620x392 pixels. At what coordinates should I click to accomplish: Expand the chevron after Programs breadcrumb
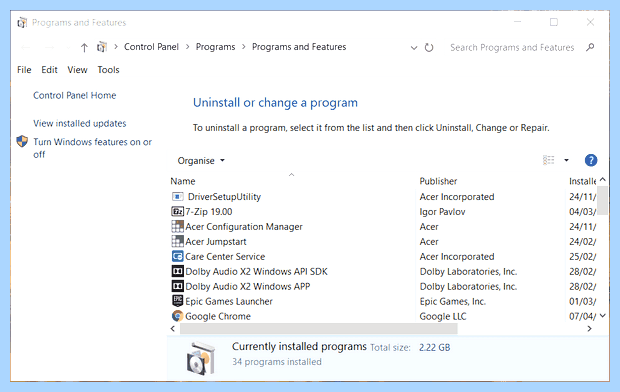[x=244, y=47]
